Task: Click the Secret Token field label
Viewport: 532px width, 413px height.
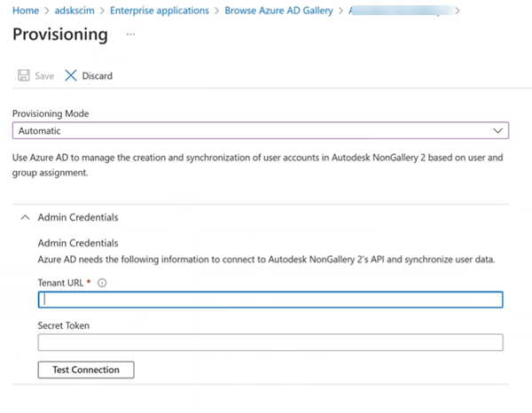Action: 64,325
